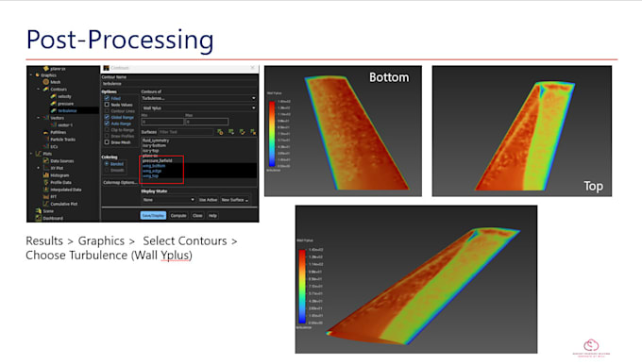Image resolution: width=642 pixels, height=364 pixels.
Task: Click the Bottom wing contour image
Action: 343,131
